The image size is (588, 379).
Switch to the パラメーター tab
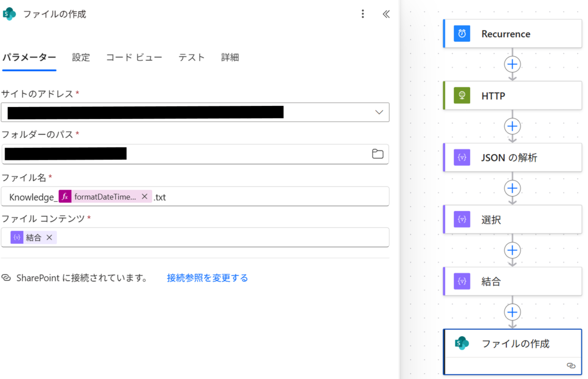[29, 57]
